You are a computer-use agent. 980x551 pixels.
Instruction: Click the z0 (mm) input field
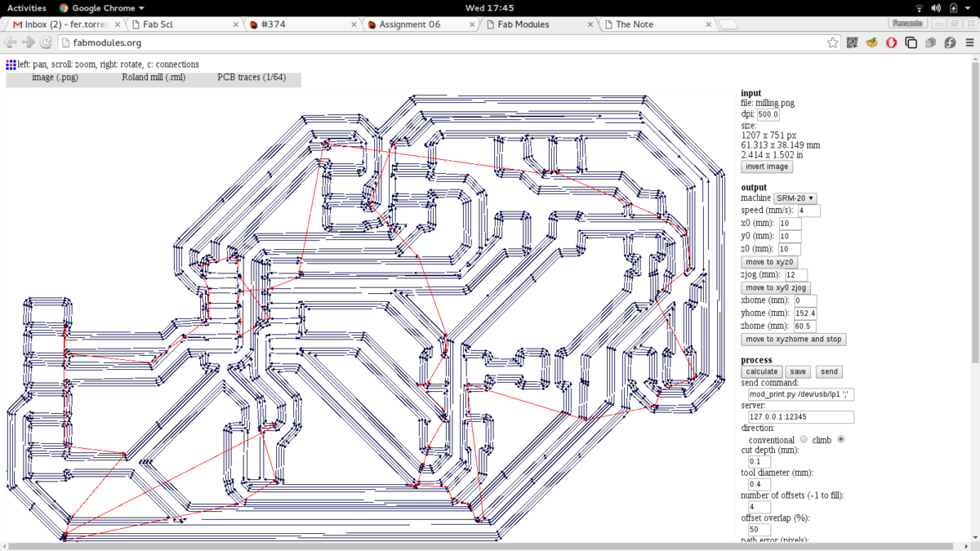click(790, 249)
